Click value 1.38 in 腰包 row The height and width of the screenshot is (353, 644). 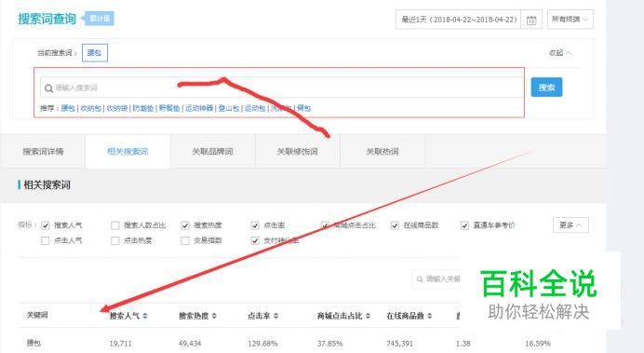click(463, 343)
